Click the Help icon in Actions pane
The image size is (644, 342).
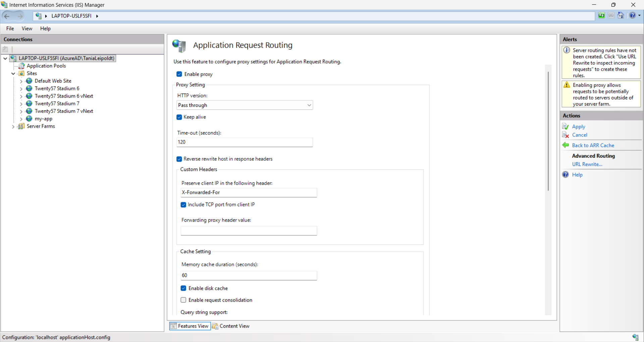point(566,174)
